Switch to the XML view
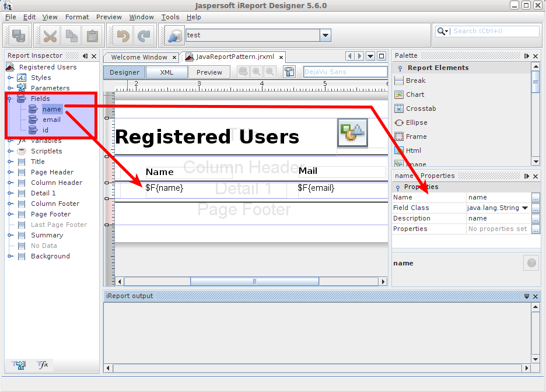The height and width of the screenshot is (392, 546). [x=167, y=72]
